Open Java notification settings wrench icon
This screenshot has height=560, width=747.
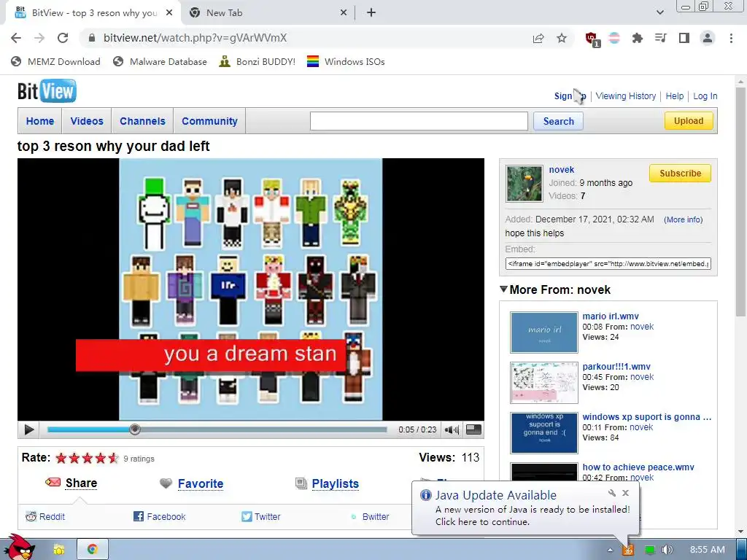click(x=612, y=493)
